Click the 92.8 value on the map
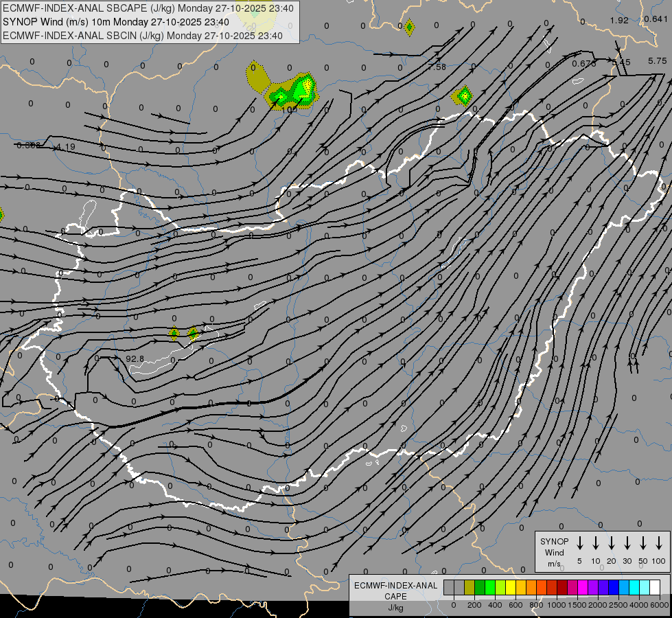This screenshot has height=618, width=672. click(135, 358)
